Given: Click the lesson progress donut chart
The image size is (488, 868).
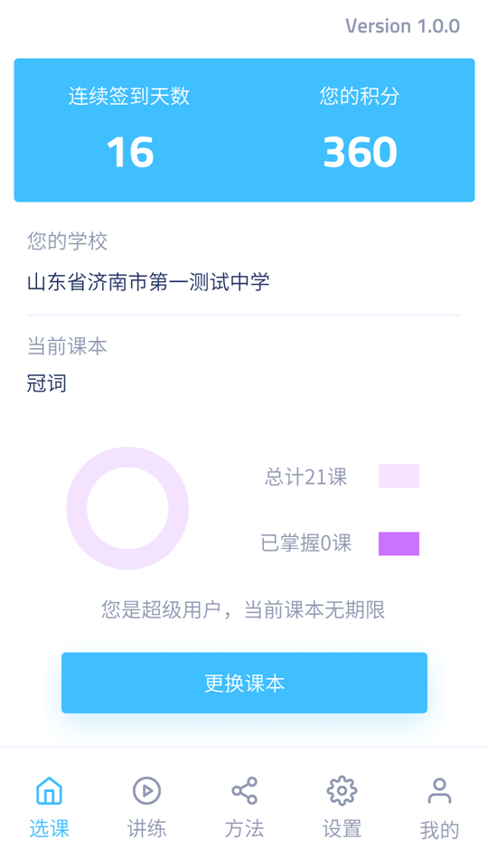Looking at the screenshot, I should click(127, 508).
